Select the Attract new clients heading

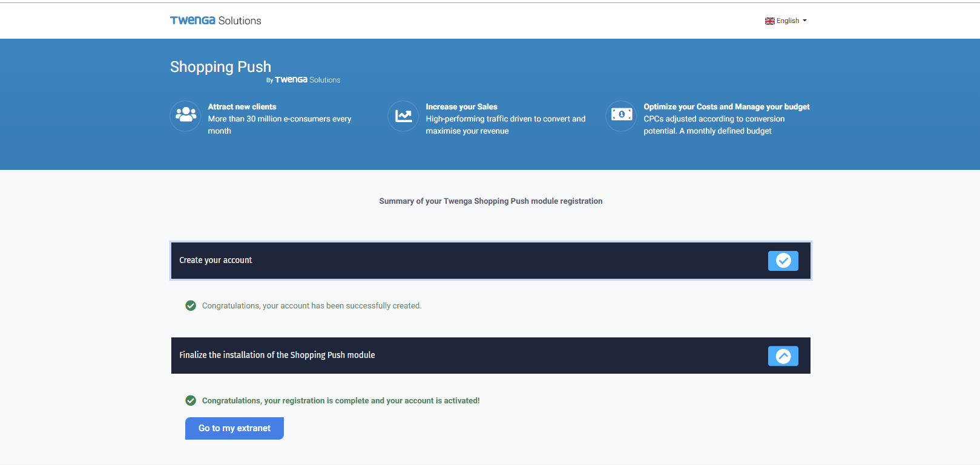point(242,106)
